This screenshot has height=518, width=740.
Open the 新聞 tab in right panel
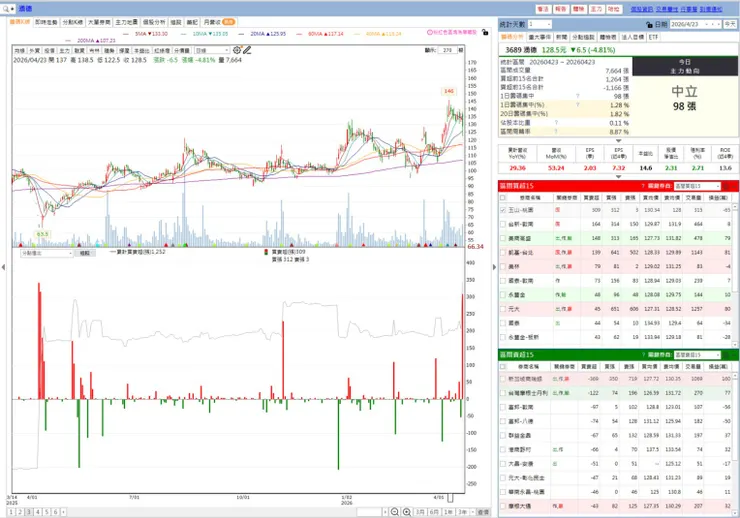click(561, 37)
